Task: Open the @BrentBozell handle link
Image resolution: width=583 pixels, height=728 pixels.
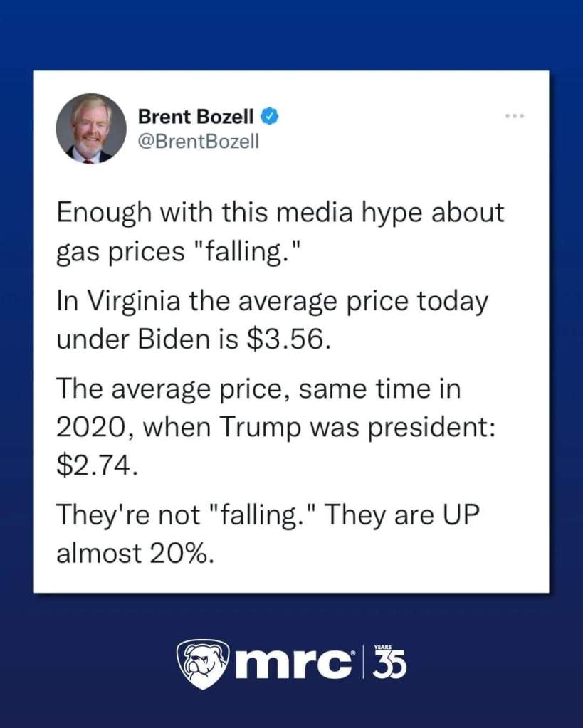Action: coord(189,141)
